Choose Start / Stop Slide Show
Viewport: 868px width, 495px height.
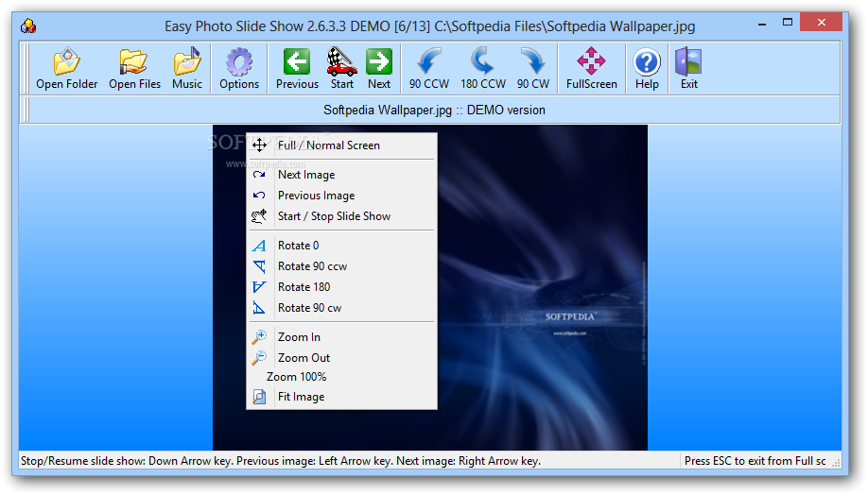tap(341, 216)
